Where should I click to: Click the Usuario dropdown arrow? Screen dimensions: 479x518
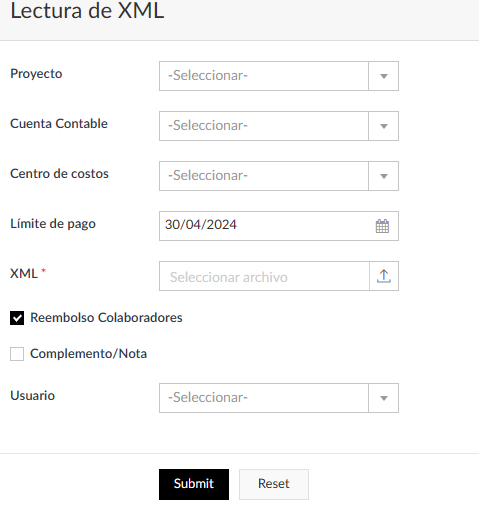[x=384, y=398]
